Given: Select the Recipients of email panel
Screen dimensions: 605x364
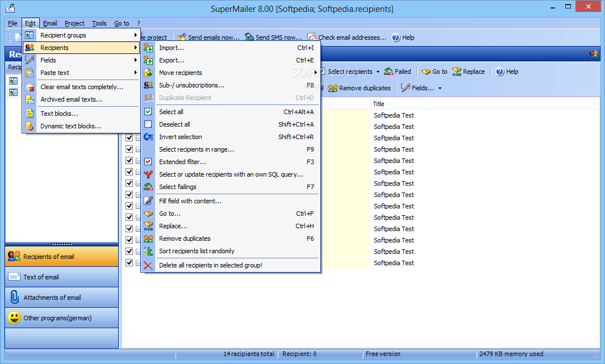Looking at the screenshot, I should [x=62, y=257].
